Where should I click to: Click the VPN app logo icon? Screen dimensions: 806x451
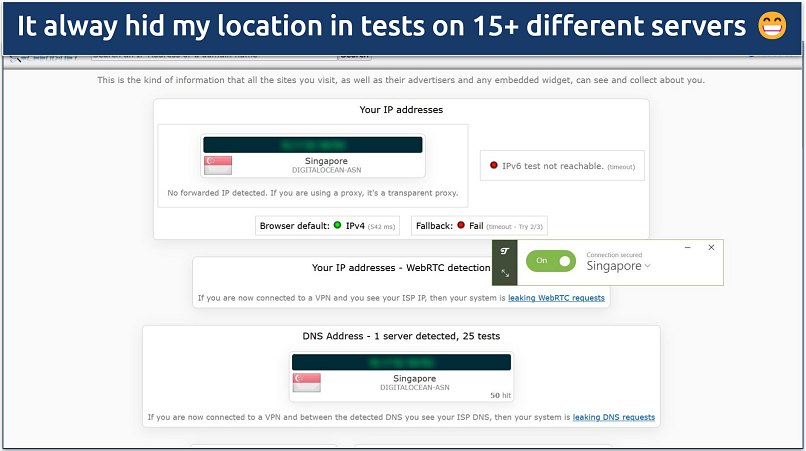click(505, 251)
